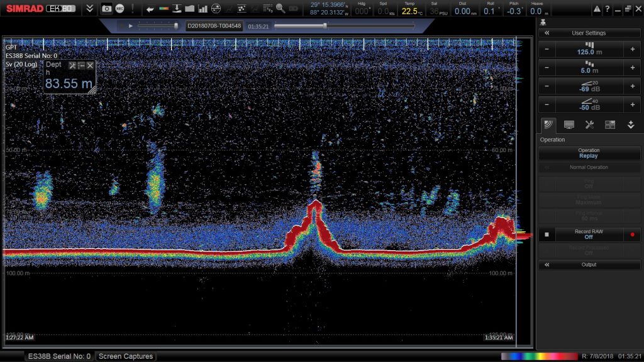Select replay file name D20180708-T004548
Screen dimensions: 644x362
tap(214, 26)
